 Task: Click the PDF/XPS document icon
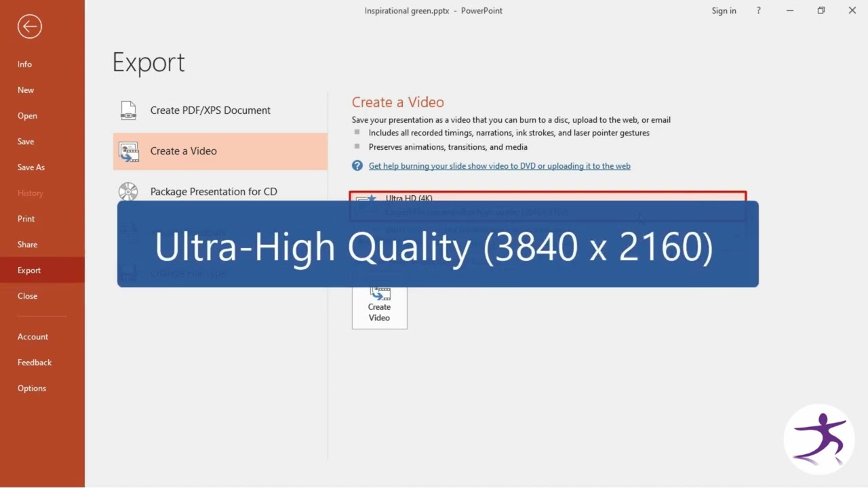point(128,110)
